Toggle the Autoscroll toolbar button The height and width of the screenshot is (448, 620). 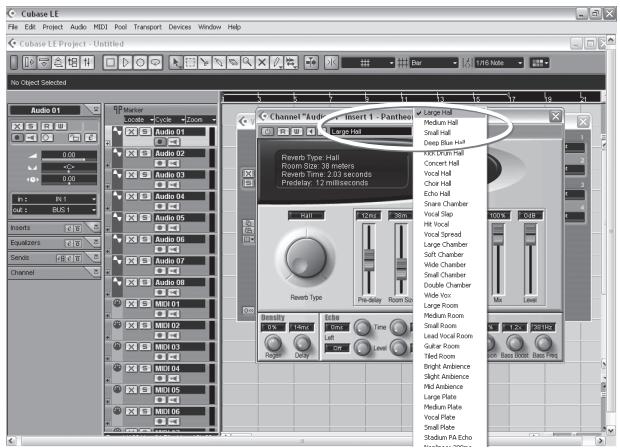312,62
